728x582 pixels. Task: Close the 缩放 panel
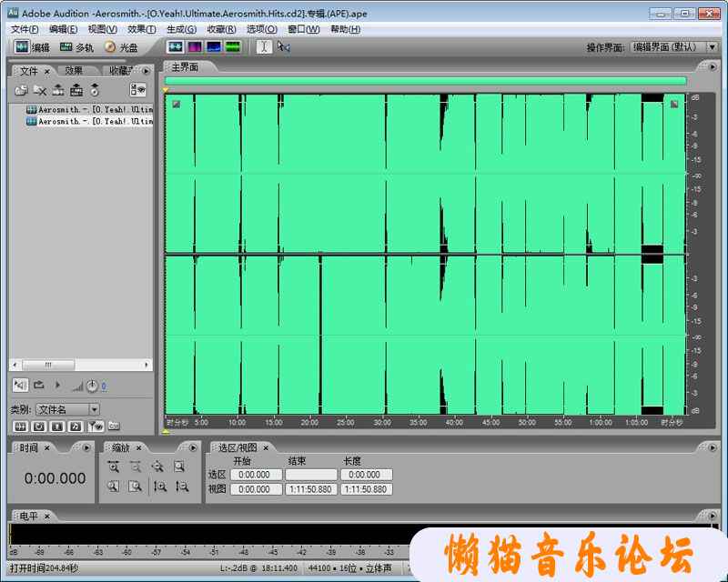pyautogui.click(x=138, y=448)
